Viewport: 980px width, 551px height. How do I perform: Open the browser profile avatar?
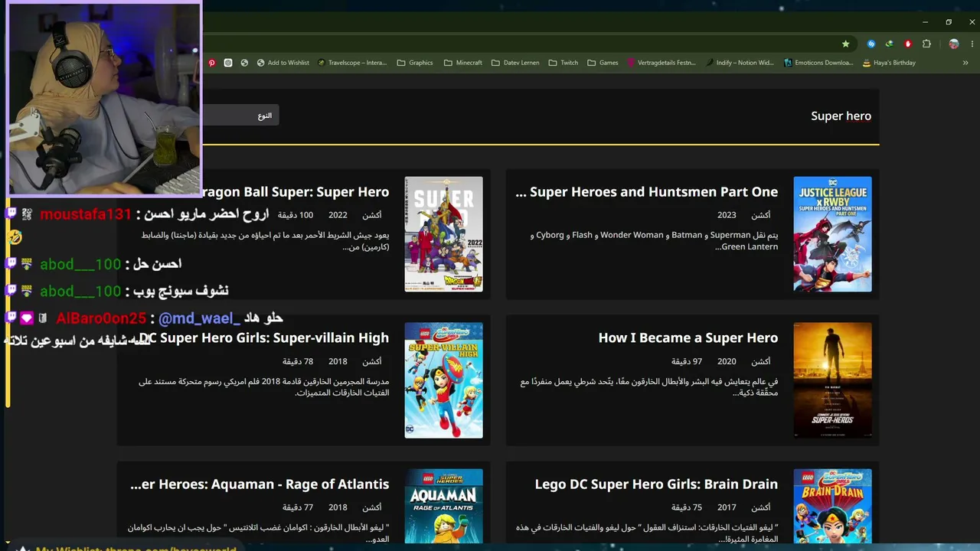coord(953,44)
